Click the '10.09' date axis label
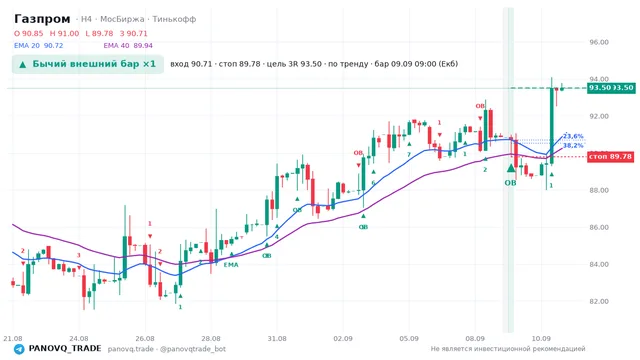This screenshot has height=360, width=640. click(541, 338)
